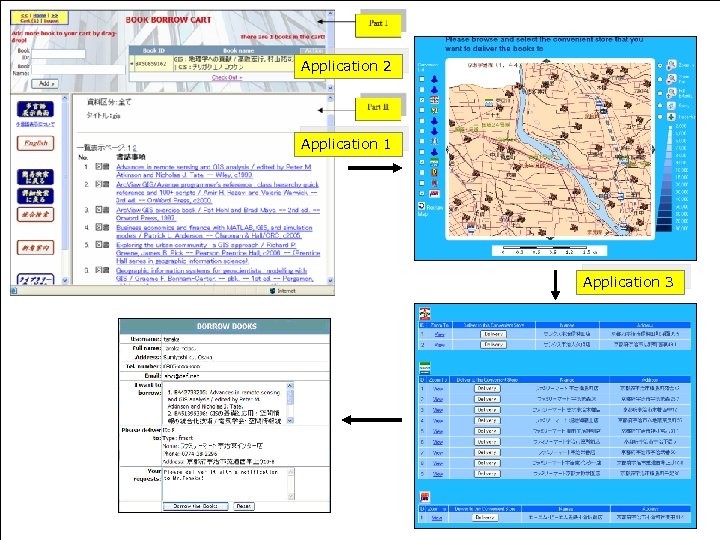Viewport: 720px width, 540px height.
Task: Click the 詳細検索に戻る sidebar button
Action: pos(35,196)
